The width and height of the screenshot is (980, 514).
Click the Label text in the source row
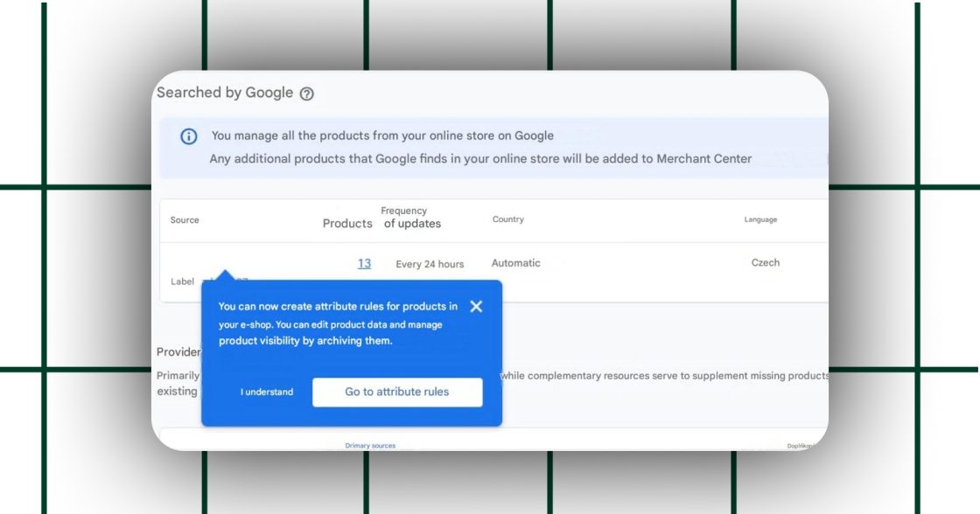pyautogui.click(x=183, y=281)
